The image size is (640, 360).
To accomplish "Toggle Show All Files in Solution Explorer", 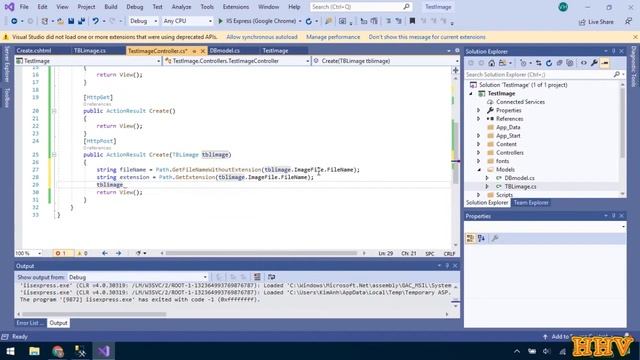I will pyautogui.click(x=570, y=63).
